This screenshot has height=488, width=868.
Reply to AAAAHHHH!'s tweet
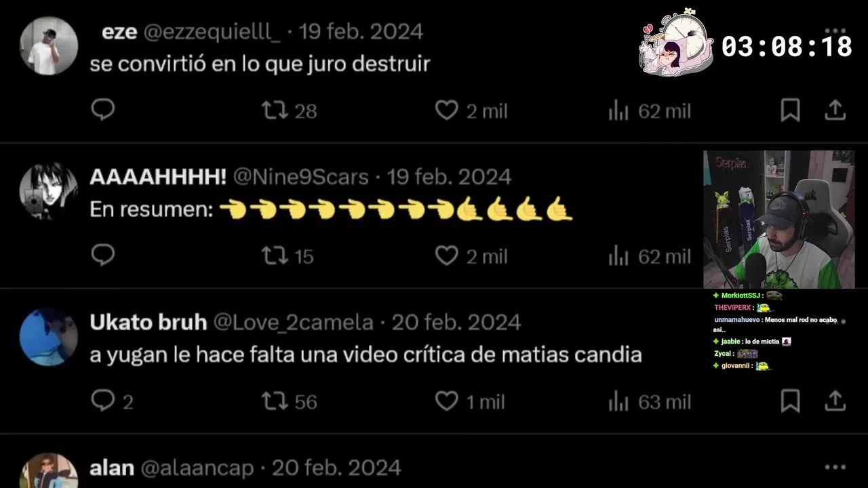pyautogui.click(x=103, y=256)
